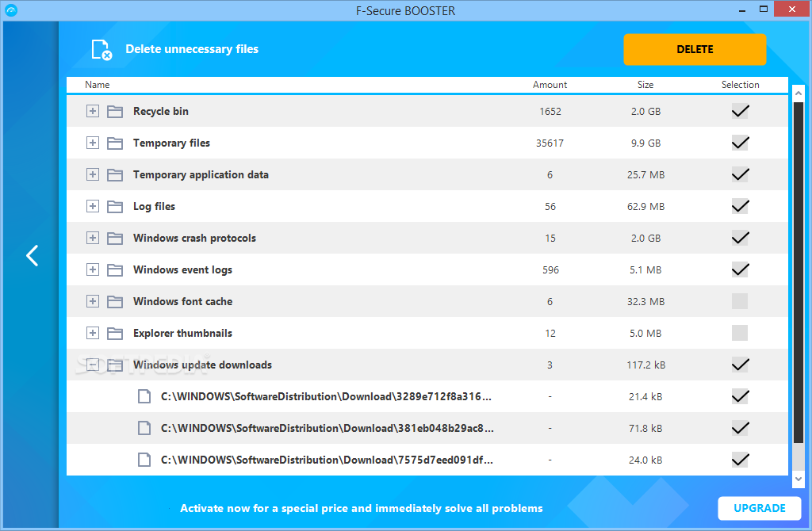Click the back arrow on the left sidebar
Viewport: 812px width, 531px height.
click(x=32, y=255)
